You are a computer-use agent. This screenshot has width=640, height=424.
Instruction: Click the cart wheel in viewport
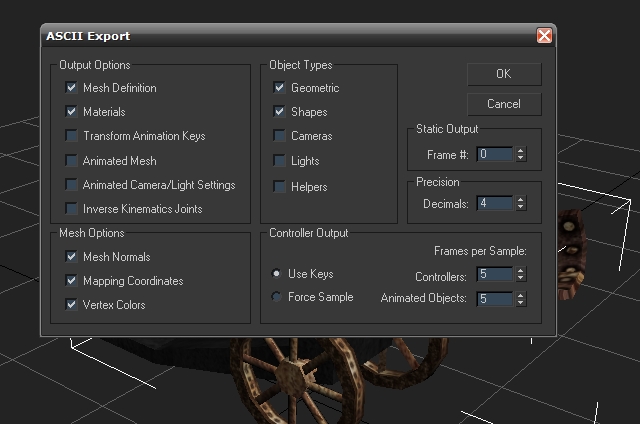[x=296, y=380]
